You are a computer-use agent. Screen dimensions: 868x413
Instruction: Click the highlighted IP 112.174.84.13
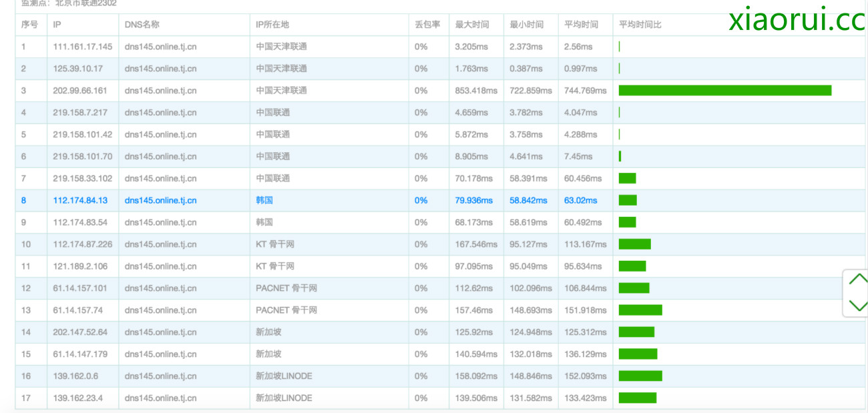click(x=80, y=200)
